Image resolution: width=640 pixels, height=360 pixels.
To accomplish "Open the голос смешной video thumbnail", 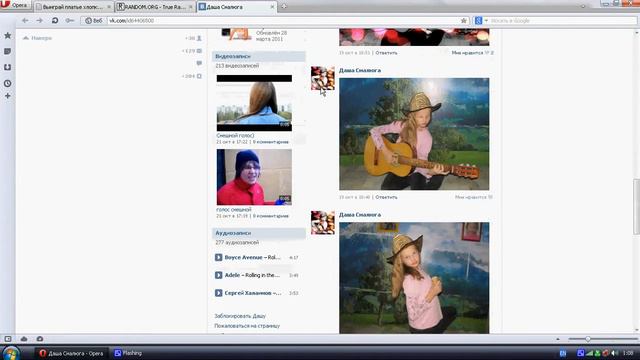I will [x=254, y=177].
